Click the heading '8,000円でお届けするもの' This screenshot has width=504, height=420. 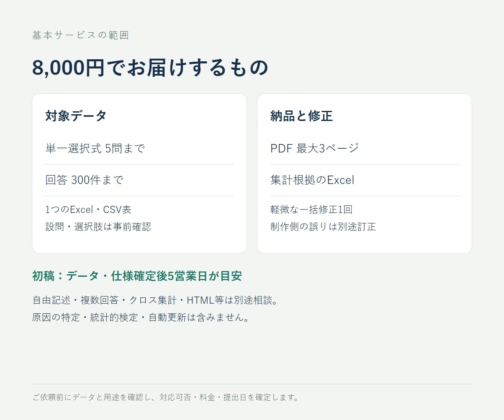click(150, 68)
